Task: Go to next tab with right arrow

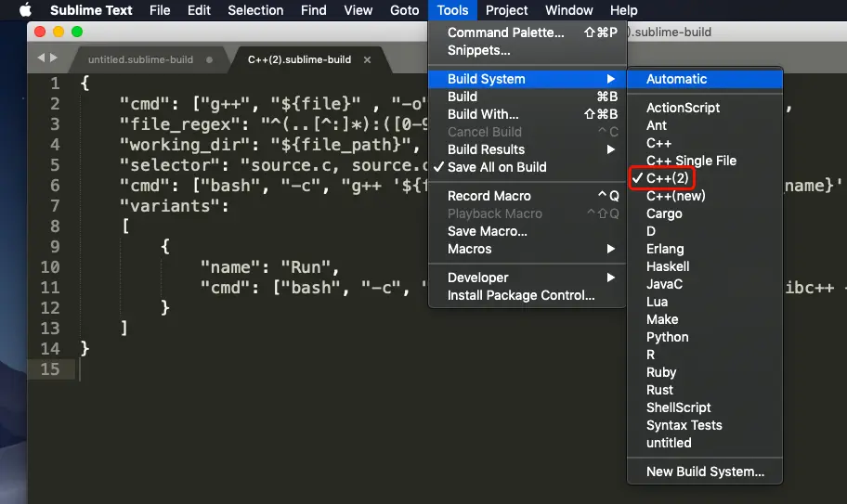Action: [x=54, y=58]
